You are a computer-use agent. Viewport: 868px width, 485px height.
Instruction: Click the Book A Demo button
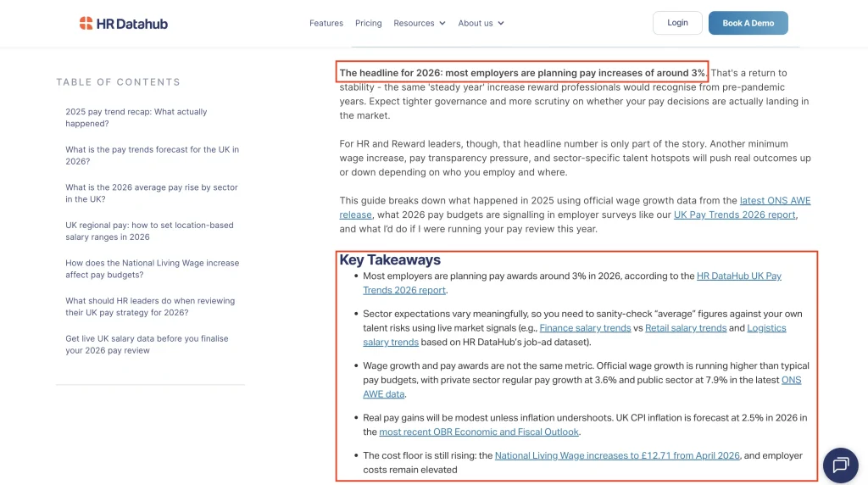click(x=748, y=23)
